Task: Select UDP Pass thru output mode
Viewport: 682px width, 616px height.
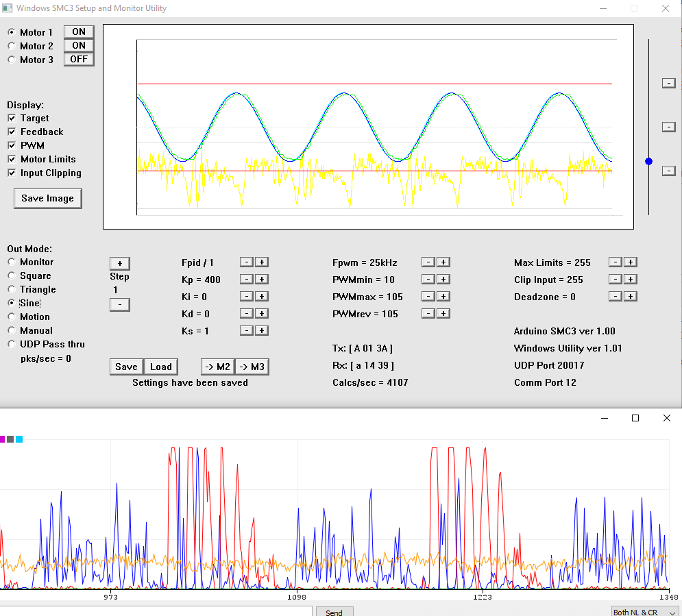Action: pyautogui.click(x=12, y=345)
